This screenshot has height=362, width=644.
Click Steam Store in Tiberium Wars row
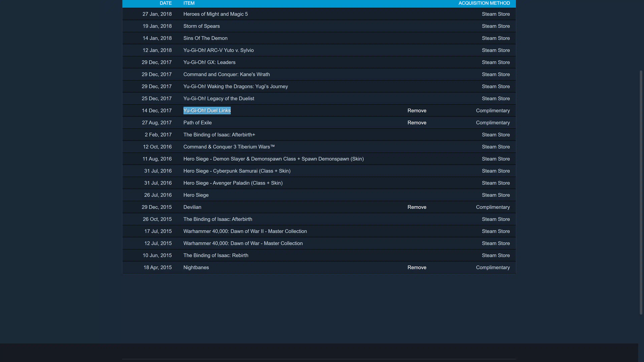coord(496,147)
